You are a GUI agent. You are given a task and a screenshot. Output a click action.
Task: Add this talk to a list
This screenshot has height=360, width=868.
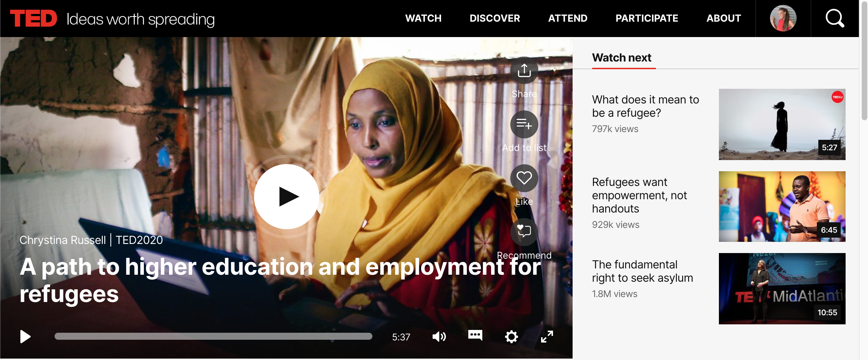524,124
